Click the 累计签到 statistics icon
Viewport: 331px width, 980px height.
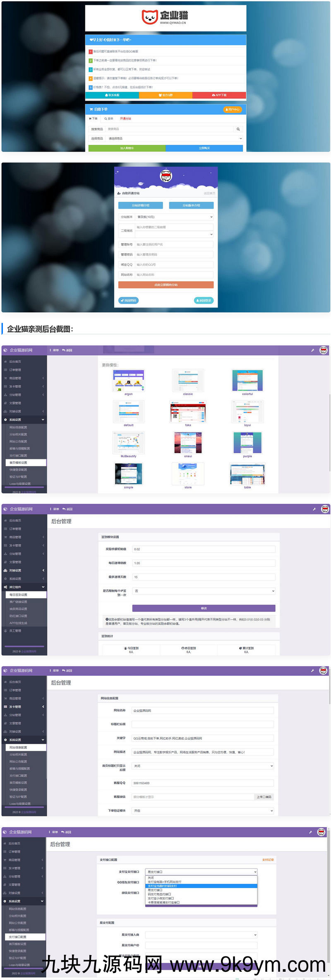tap(240, 648)
